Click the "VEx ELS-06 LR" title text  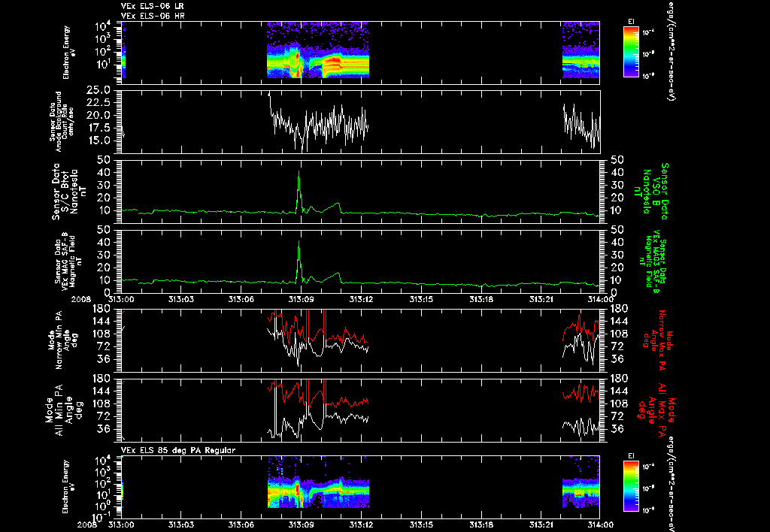152,6
